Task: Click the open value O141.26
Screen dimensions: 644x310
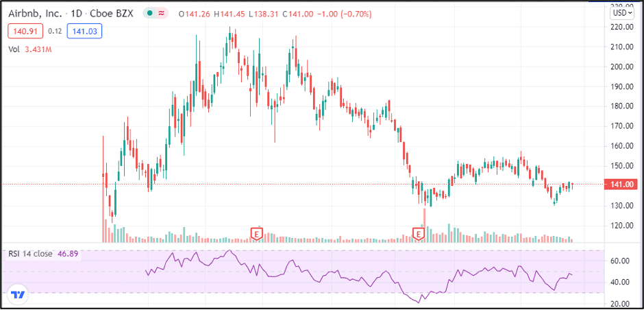Action: click(x=195, y=14)
